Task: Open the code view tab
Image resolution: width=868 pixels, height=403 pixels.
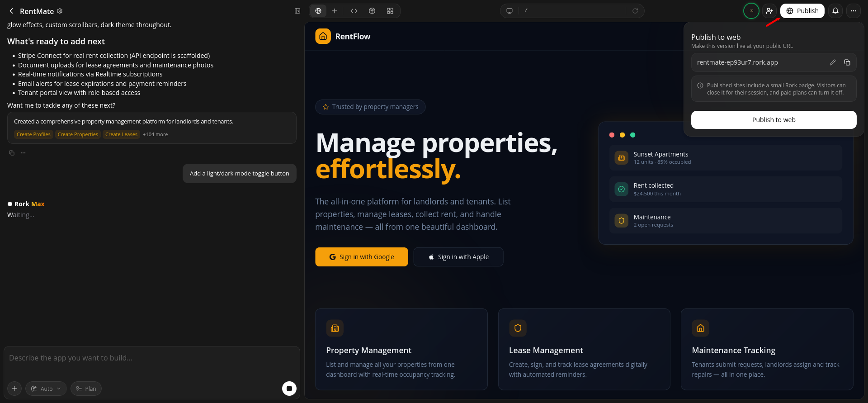Action: 354,11
